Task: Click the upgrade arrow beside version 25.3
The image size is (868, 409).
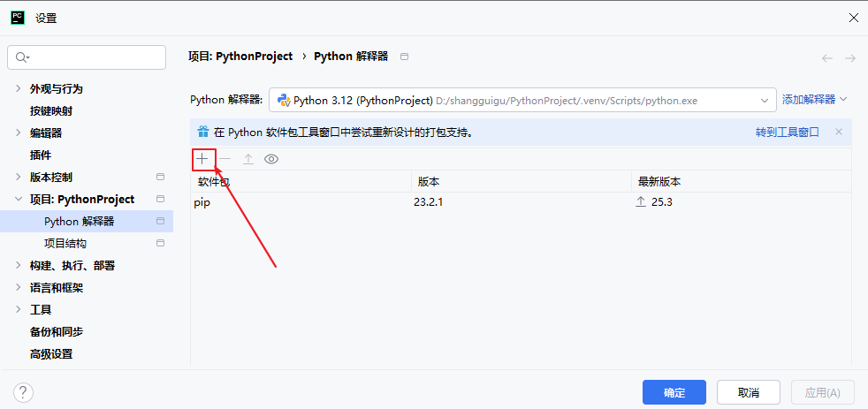Action: [x=641, y=202]
